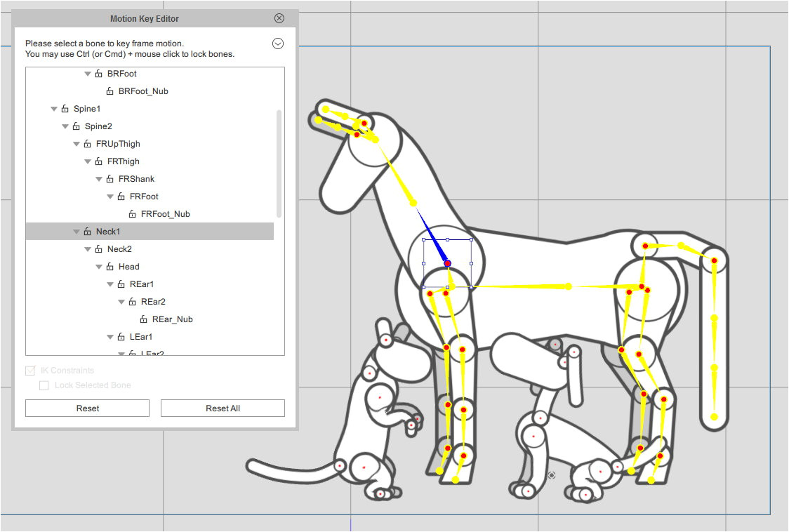This screenshot has width=789, height=532.
Task: Collapse the Spine2 branch arrow
Action: point(65,126)
